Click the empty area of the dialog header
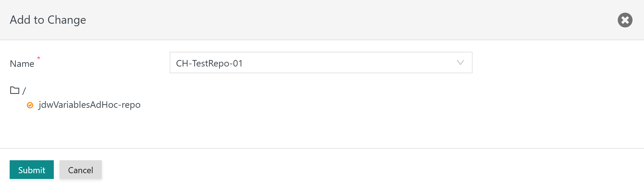The height and width of the screenshot is (189, 644). pyautogui.click(x=351, y=20)
